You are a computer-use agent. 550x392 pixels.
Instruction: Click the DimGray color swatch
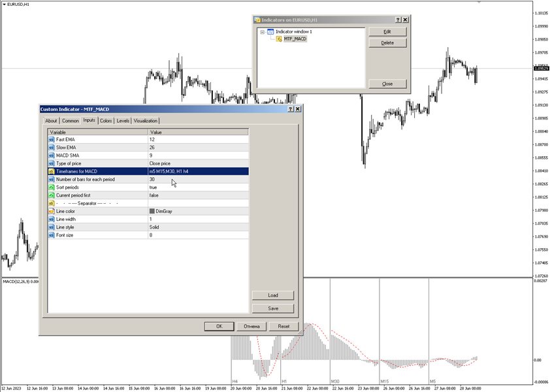tap(152, 211)
